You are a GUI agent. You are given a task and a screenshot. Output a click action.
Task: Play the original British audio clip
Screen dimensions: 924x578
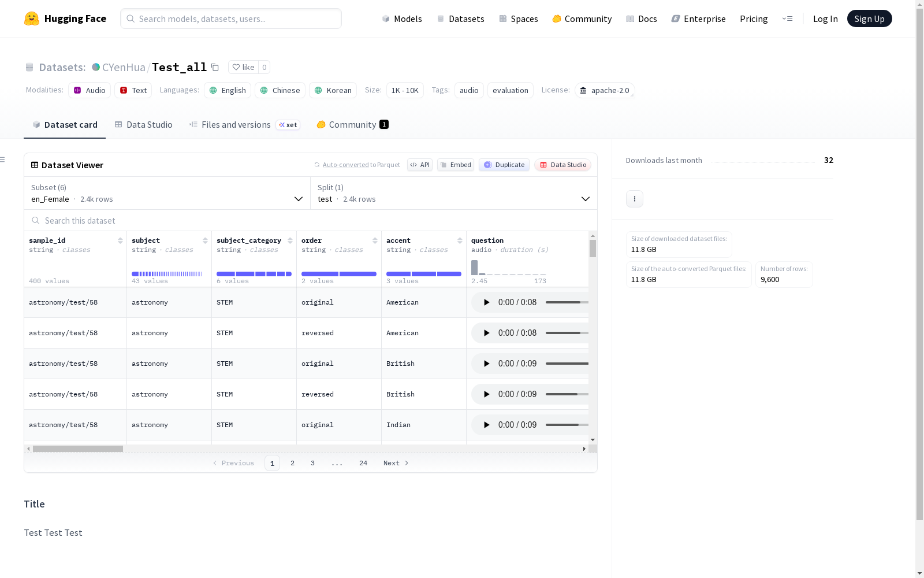pos(486,364)
